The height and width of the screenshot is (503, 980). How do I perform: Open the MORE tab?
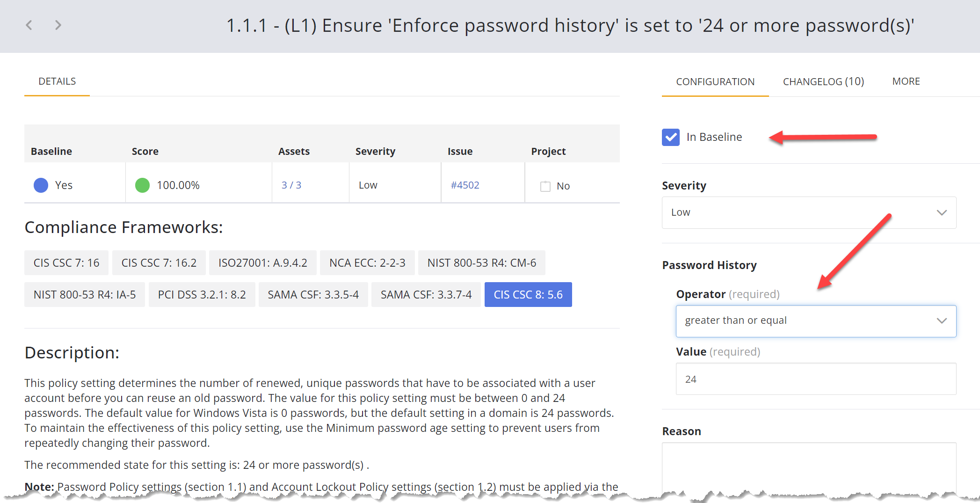point(906,81)
